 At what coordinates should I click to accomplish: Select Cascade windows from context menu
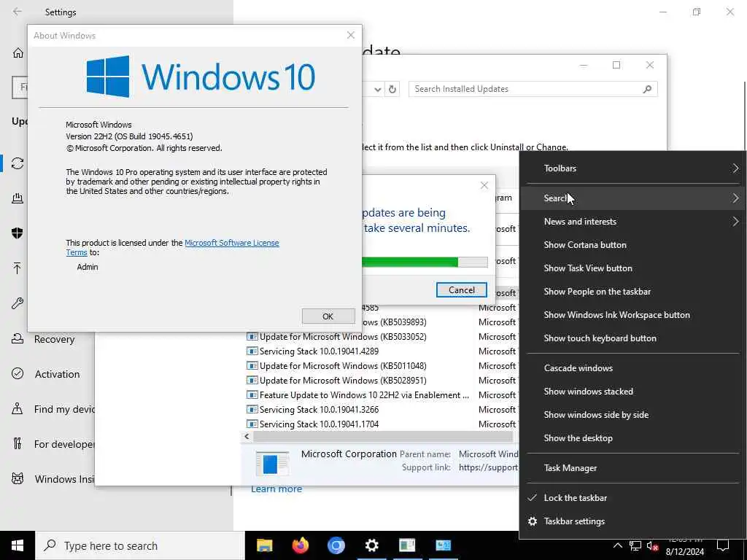(x=632, y=368)
